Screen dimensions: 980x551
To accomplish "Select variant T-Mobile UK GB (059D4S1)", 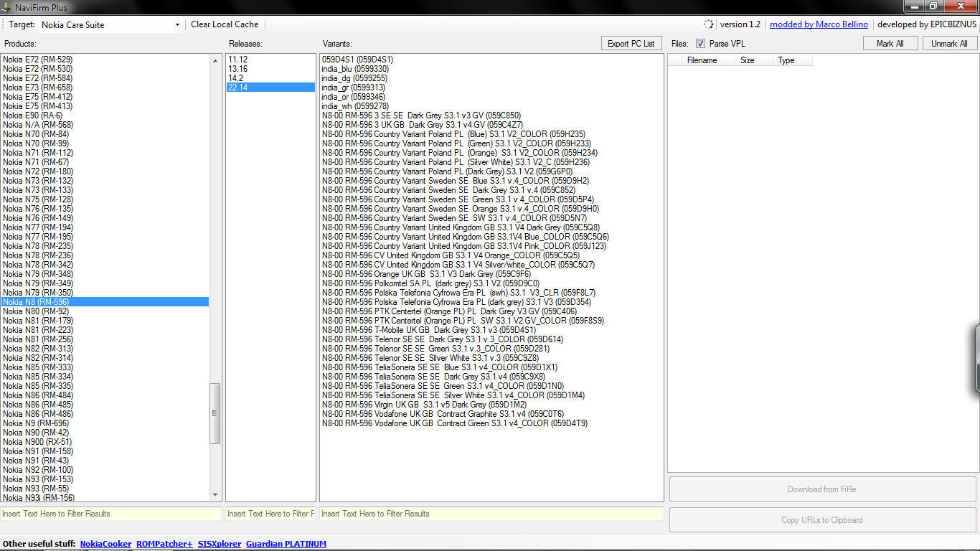I will 491,330.
